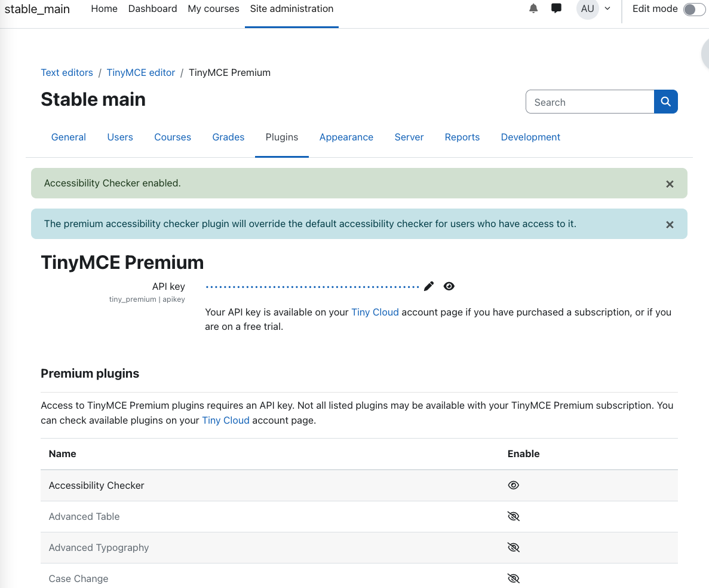Click the Advanced Table row name

coord(84,516)
